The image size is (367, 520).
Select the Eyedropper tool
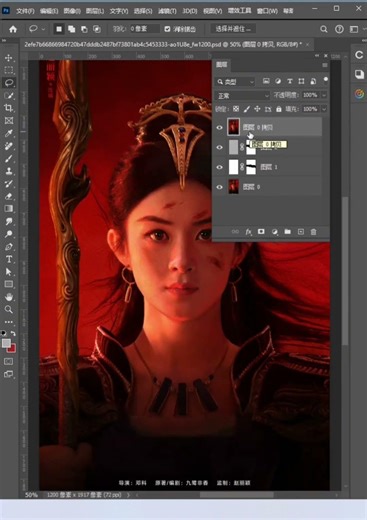[9, 133]
